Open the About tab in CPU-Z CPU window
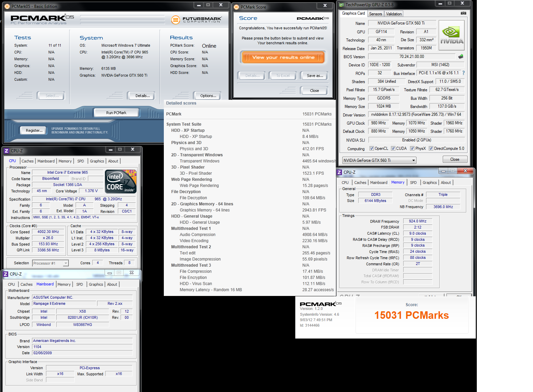533x392 pixels. [113, 161]
